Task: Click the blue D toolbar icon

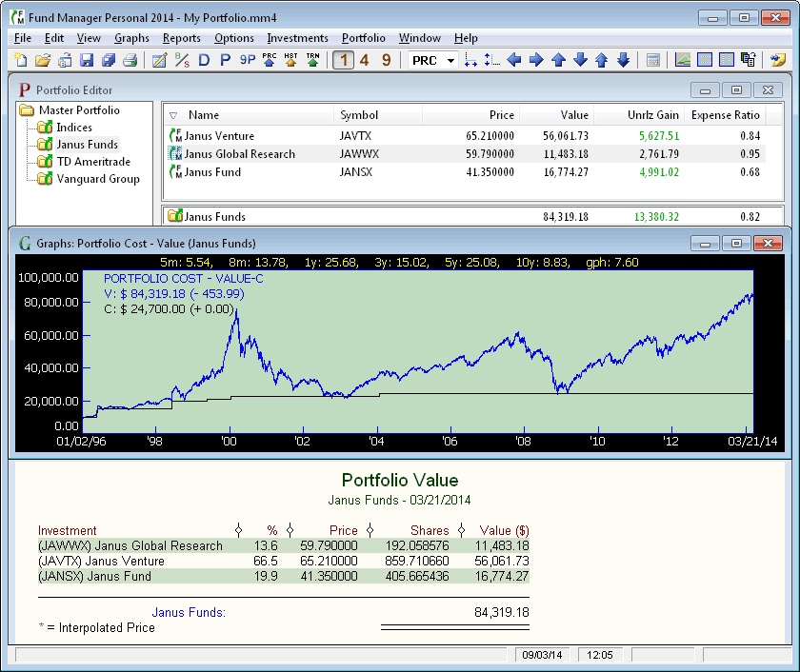Action: [204, 60]
